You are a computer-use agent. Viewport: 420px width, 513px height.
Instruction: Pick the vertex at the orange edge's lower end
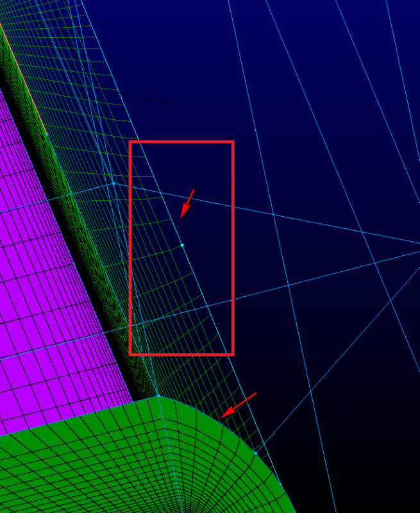(x=47, y=135)
